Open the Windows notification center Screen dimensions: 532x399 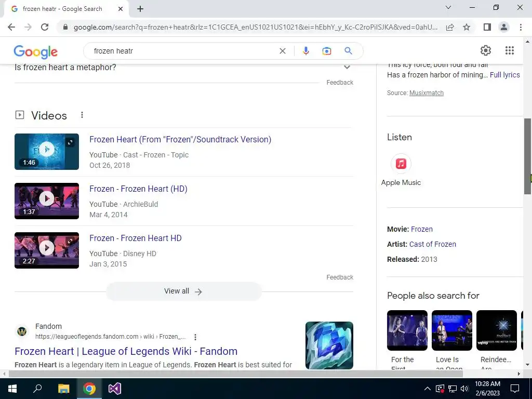pyautogui.click(x=515, y=389)
